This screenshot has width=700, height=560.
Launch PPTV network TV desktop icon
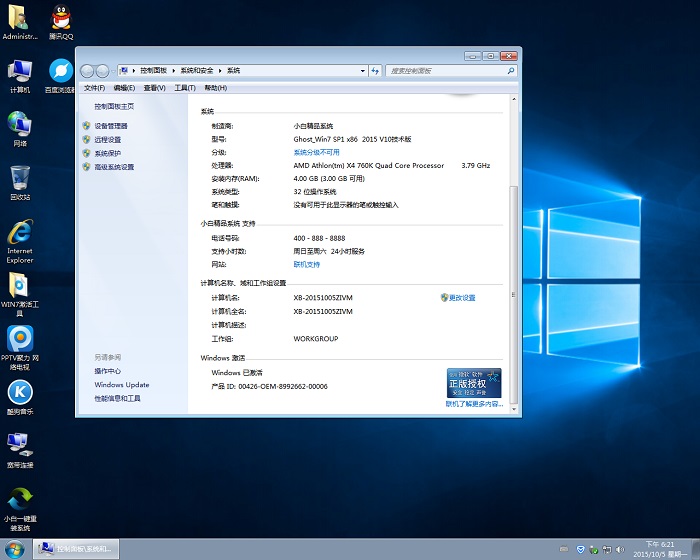point(20,348)
